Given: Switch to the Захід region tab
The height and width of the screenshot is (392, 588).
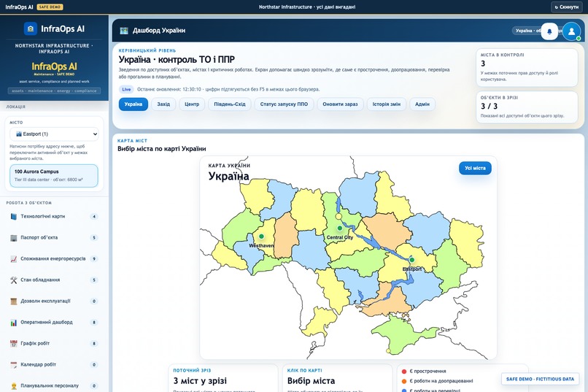Looking at the screenshot, I should (163, 104).
